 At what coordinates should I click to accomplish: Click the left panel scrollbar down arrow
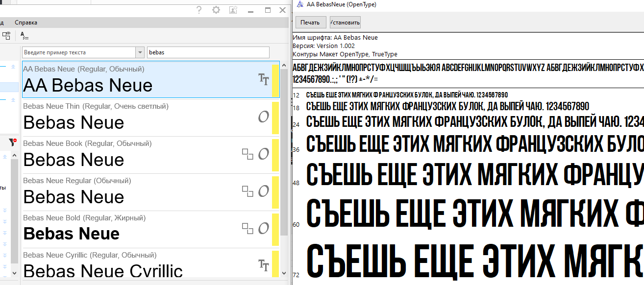click(x=14, y=272)
